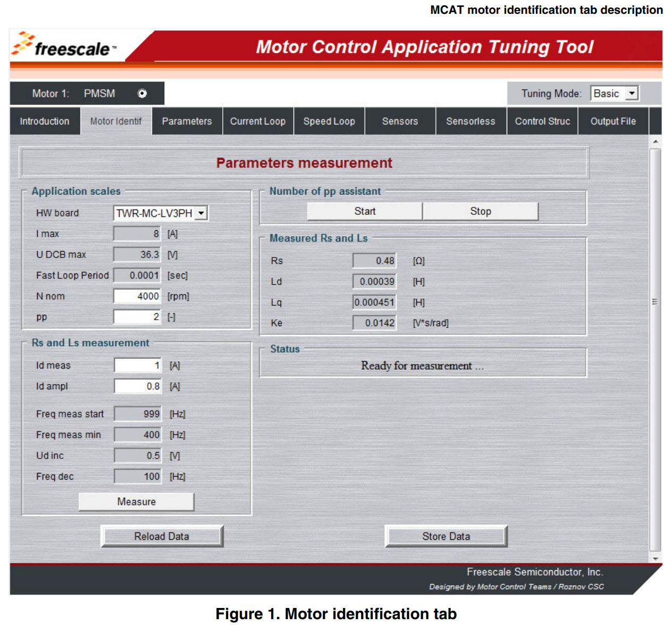Click Store Data

click(446, 536)
